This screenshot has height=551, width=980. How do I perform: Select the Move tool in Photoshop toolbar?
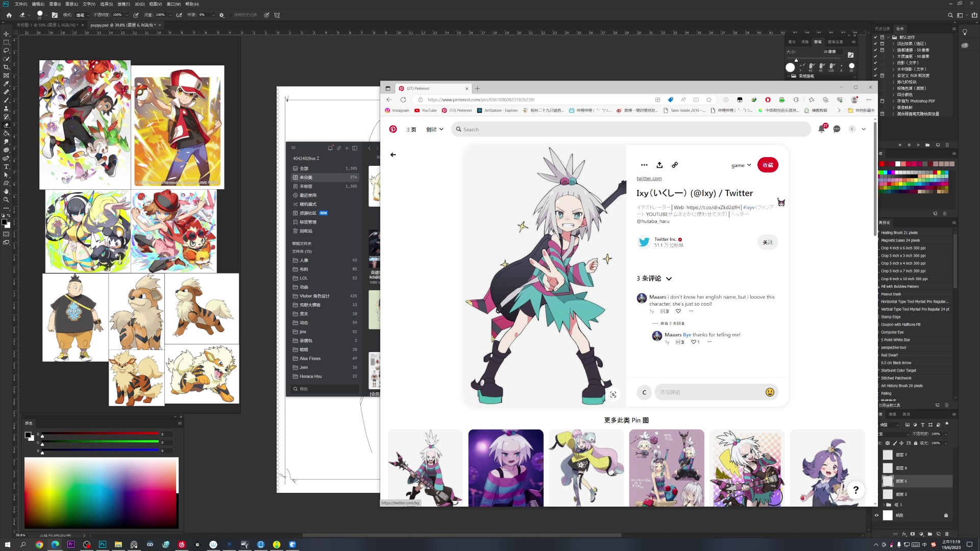click(6, 34)
